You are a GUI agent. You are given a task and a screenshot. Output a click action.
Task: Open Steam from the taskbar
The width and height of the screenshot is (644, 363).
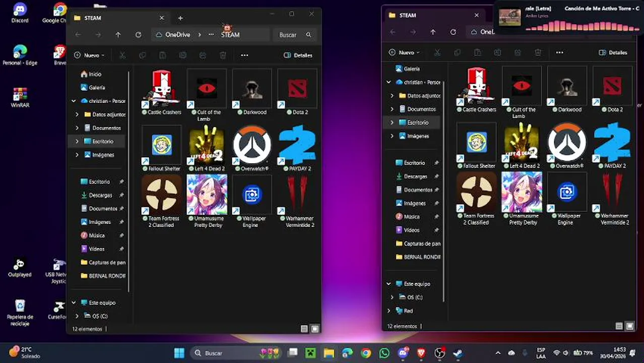[x=458, y=353]
